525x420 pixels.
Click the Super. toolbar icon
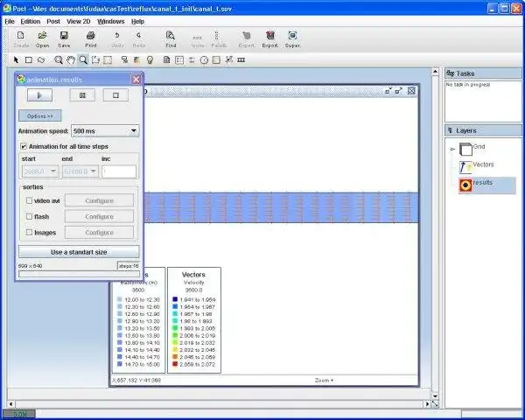[292, 36]
